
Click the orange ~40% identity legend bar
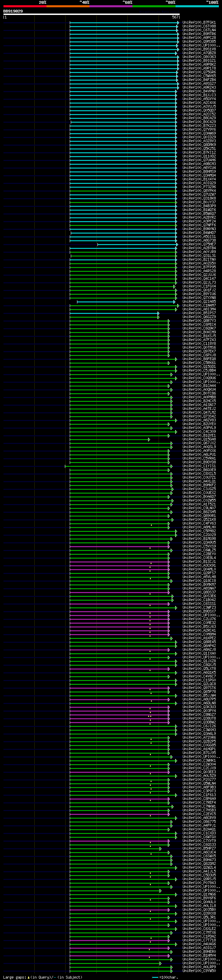pyautogui.click(x=68, y=6)
